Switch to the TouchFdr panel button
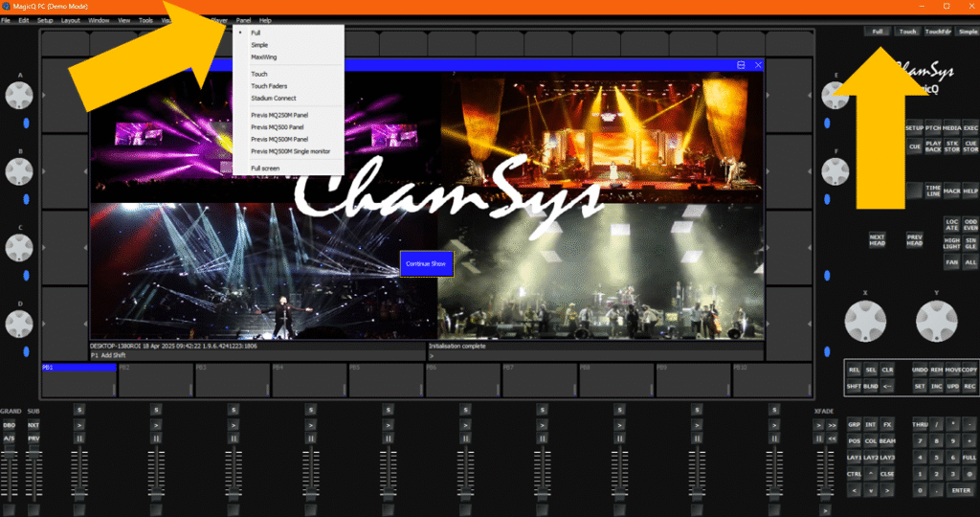Screen dimensions: 980x517 (938, 32)
